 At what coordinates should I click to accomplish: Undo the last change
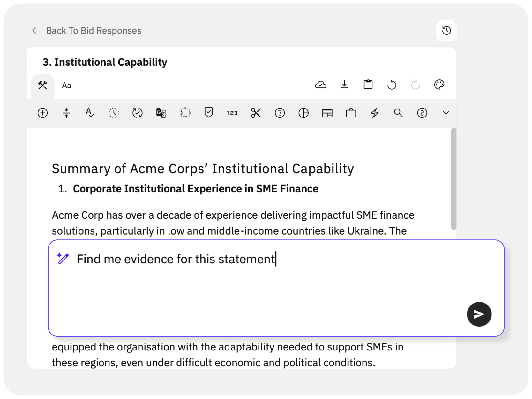[392, 85]
